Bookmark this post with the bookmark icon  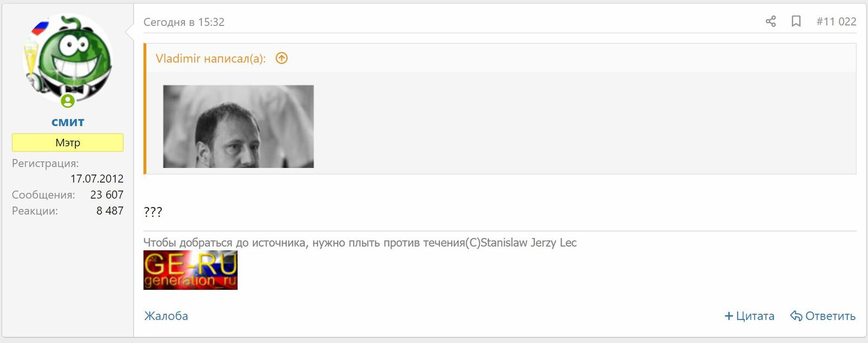coord(796,22)
